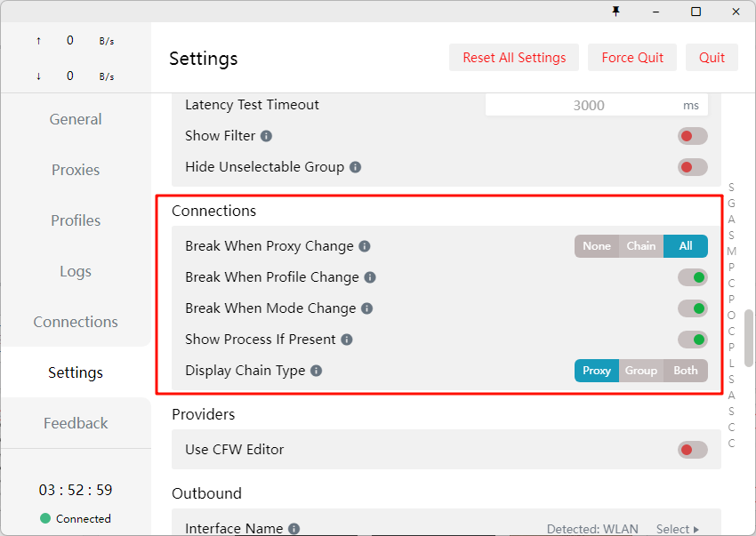This screenshot has height=536, width=756.
Task: Click info icon beside Display Chain Type
Action: (316, 371)
